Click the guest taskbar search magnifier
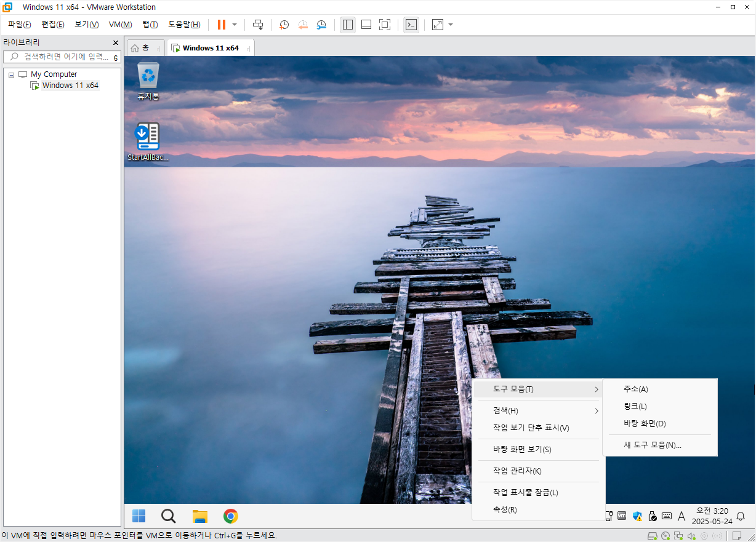The width and height of the screenshot is (756, 542). [x=168, y=516]
